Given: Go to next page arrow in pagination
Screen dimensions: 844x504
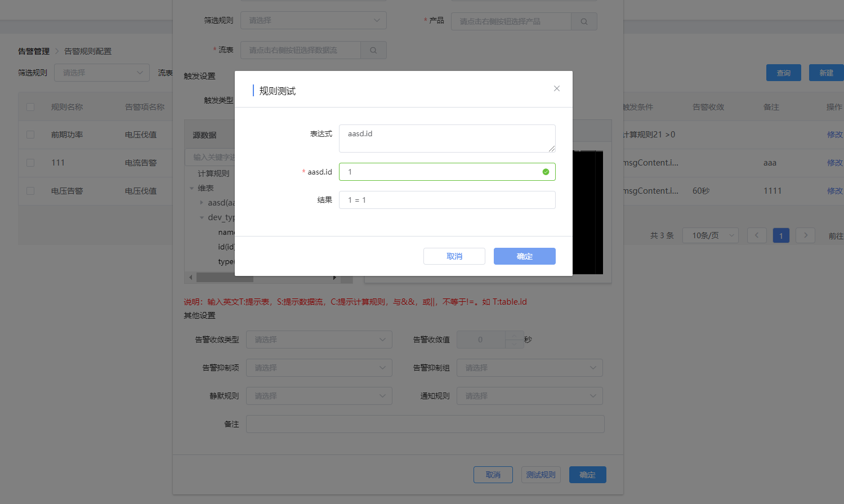Looking at the screenshot, I should tap(806, 235).
